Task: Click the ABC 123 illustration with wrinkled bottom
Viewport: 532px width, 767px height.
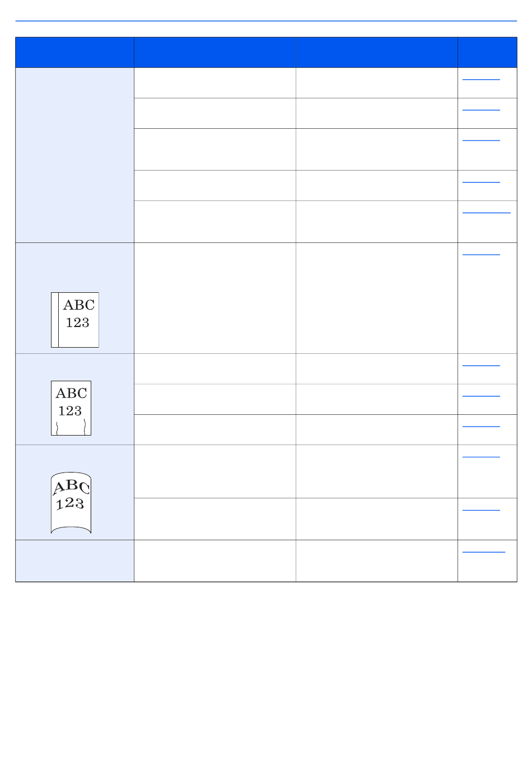Action: point(71,408)
